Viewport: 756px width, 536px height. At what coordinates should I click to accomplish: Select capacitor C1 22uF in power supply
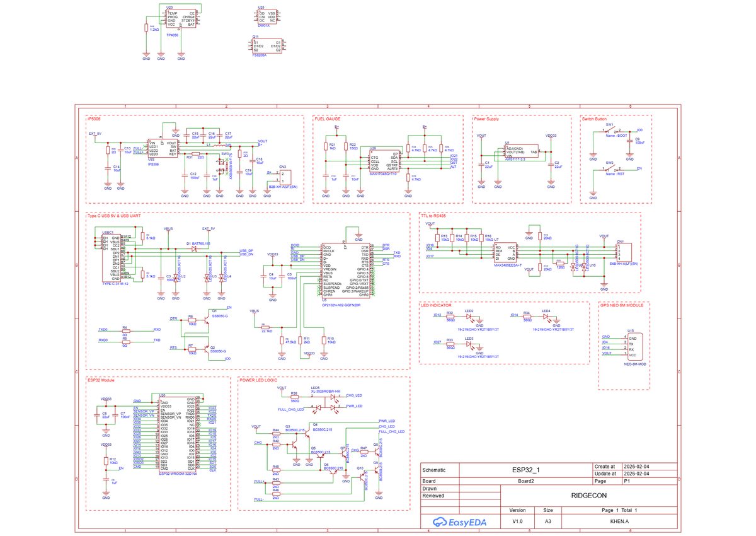click(x=482, y=165)
